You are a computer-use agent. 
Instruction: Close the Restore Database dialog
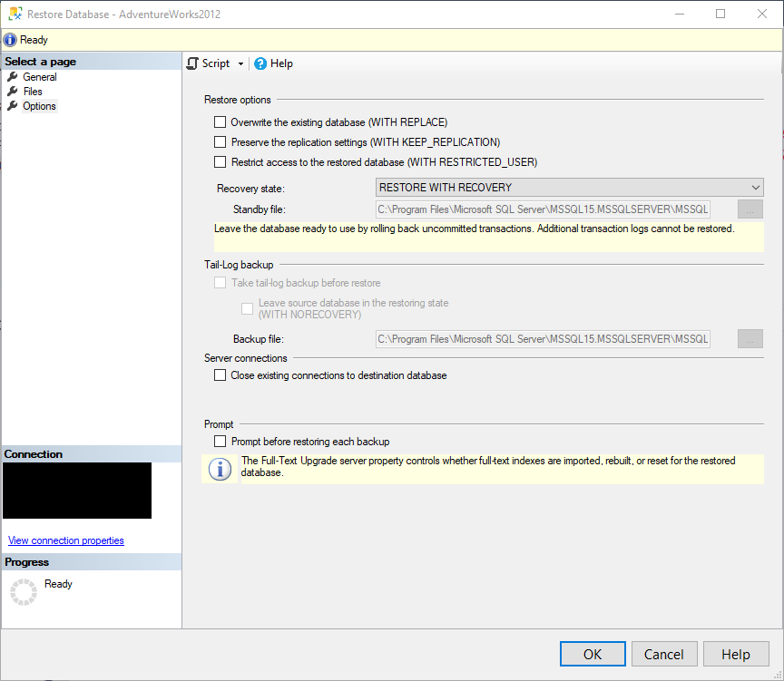point(762,14)
